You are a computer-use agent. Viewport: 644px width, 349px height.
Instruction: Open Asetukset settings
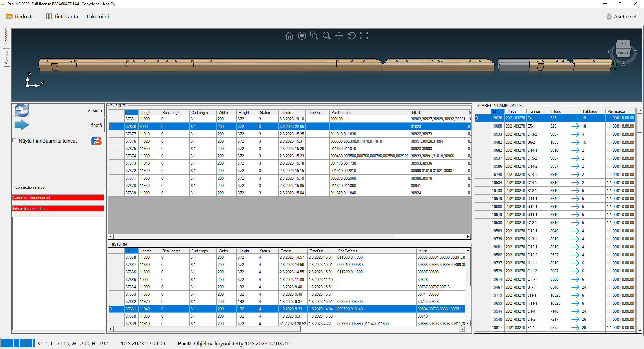click(621, 16)
